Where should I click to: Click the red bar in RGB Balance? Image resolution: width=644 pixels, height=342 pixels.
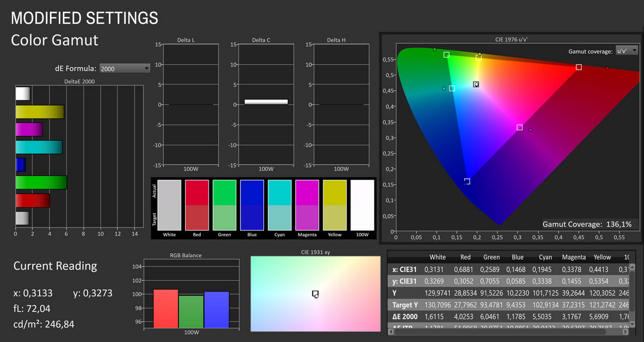point(166,308)
